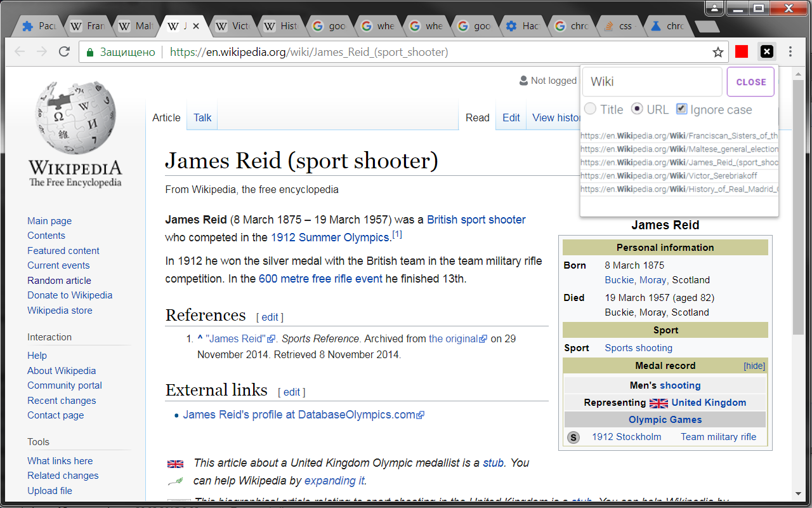The image size is (812, 508).
Task: Hide the Medal record section
Action: (x=754, y=366)
